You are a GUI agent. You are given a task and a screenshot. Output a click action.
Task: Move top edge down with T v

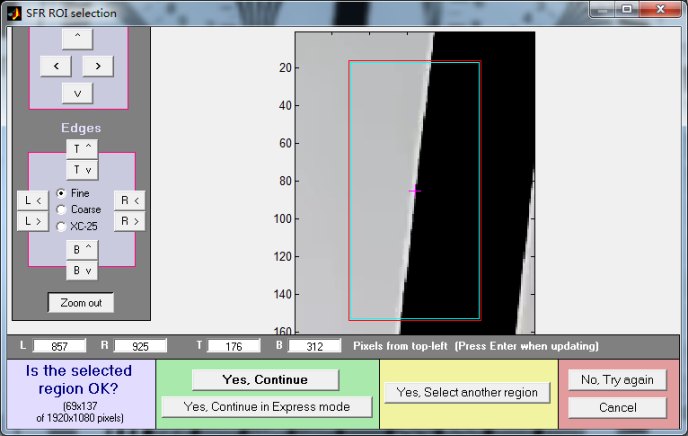point(81,170)
